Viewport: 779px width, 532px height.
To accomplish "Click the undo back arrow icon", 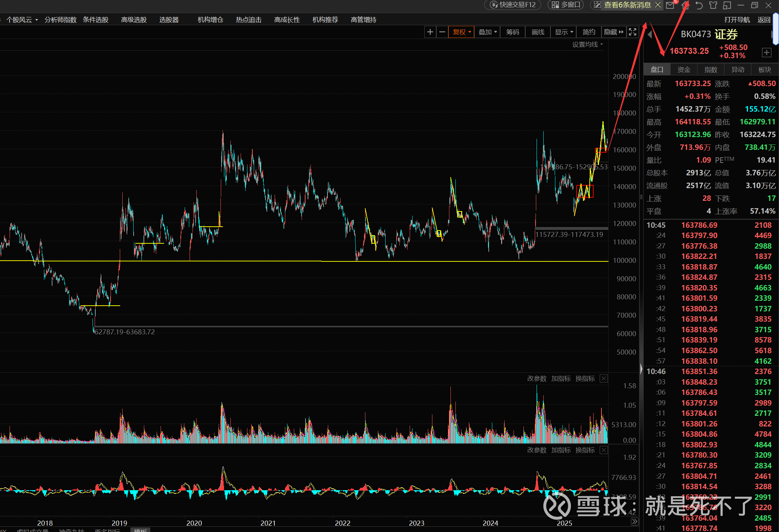I will [699, 5].
